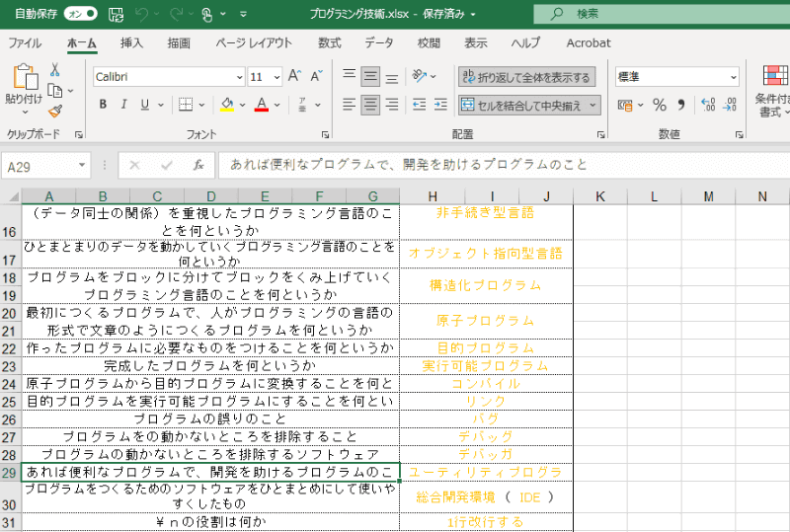
Task: Click accounting number format icon
Action: click(625, 105)
